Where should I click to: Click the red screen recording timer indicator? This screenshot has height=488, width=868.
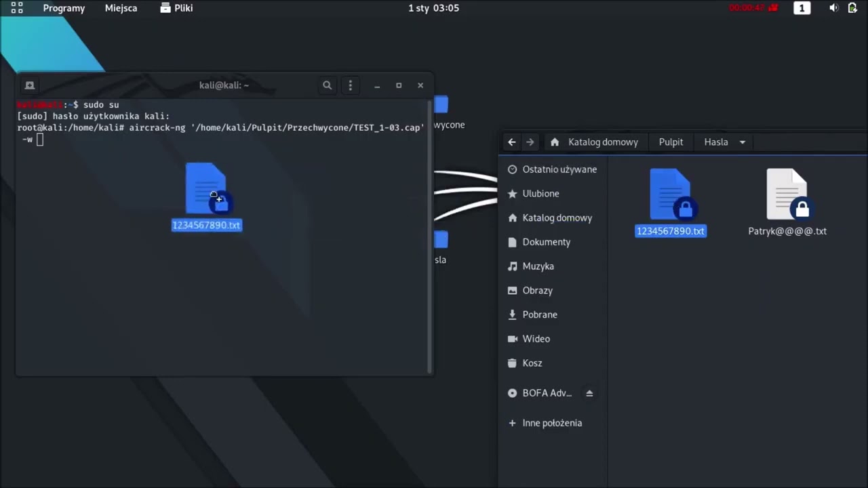(x=753, y=8)
